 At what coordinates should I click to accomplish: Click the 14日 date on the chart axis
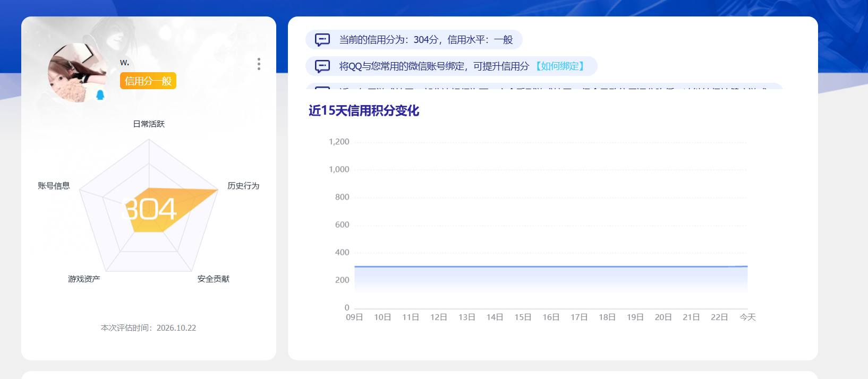(x=495, y=317)
